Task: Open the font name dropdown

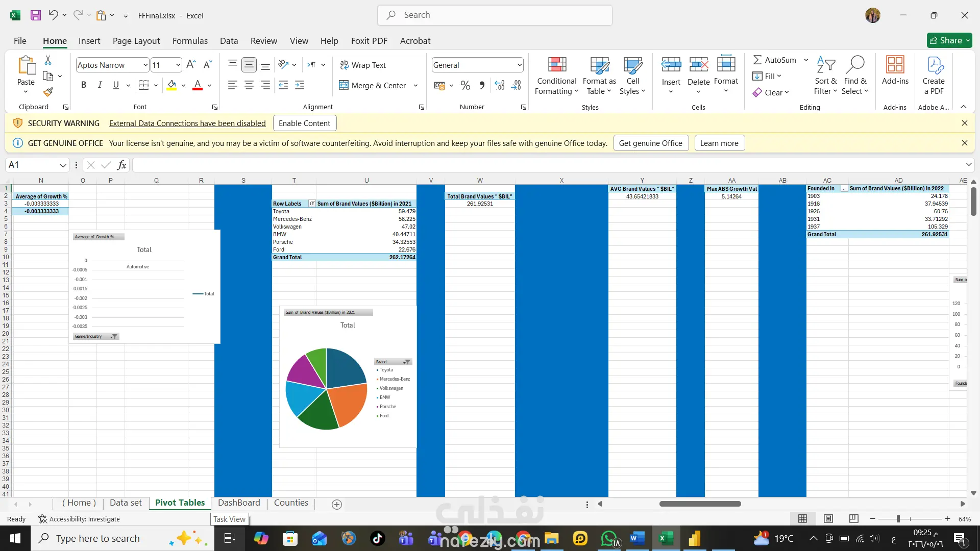Action: point(145,65)
